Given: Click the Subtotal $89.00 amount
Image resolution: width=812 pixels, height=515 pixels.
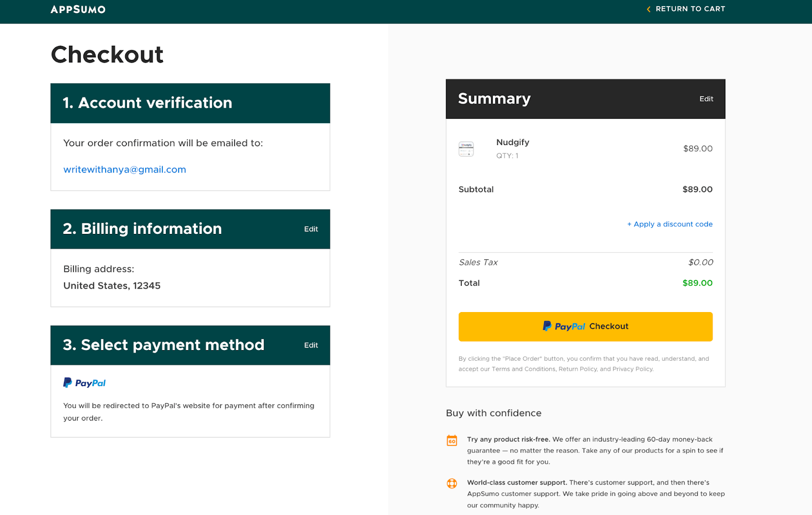Looking at the screenshot, I should (697, 189).
